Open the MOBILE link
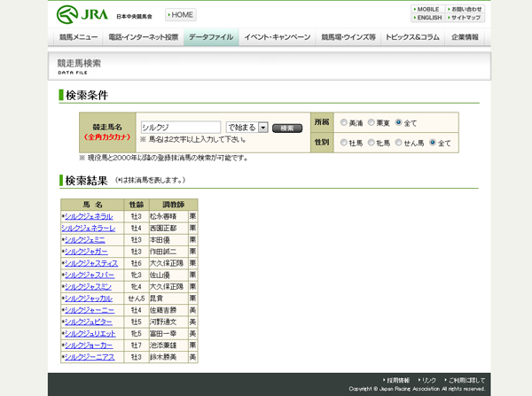 click(x=428, y=9)
